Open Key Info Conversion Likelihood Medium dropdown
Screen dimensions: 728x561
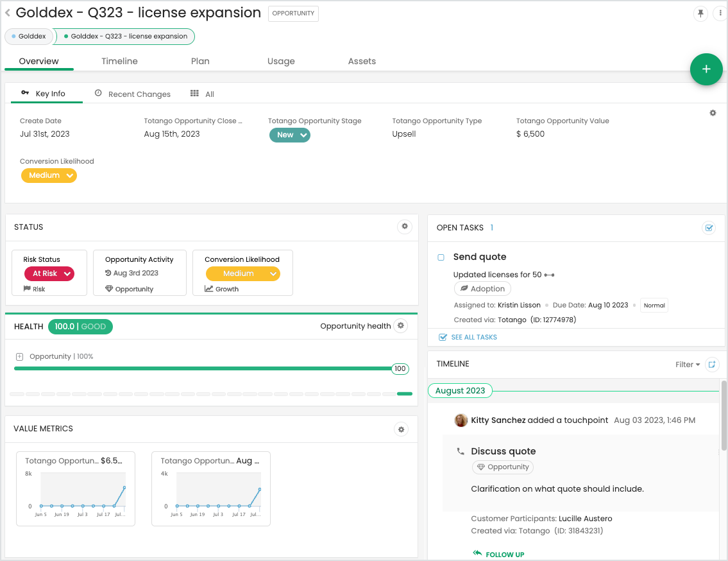49,175
